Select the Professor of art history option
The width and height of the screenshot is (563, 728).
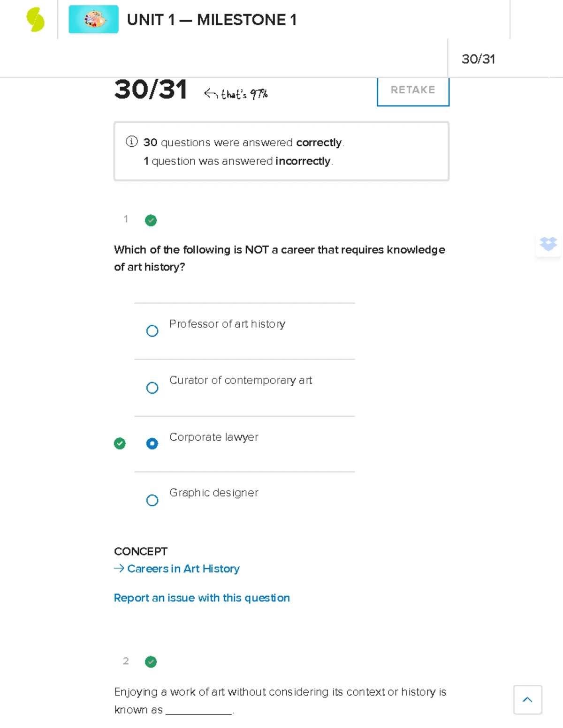[152, 331]
